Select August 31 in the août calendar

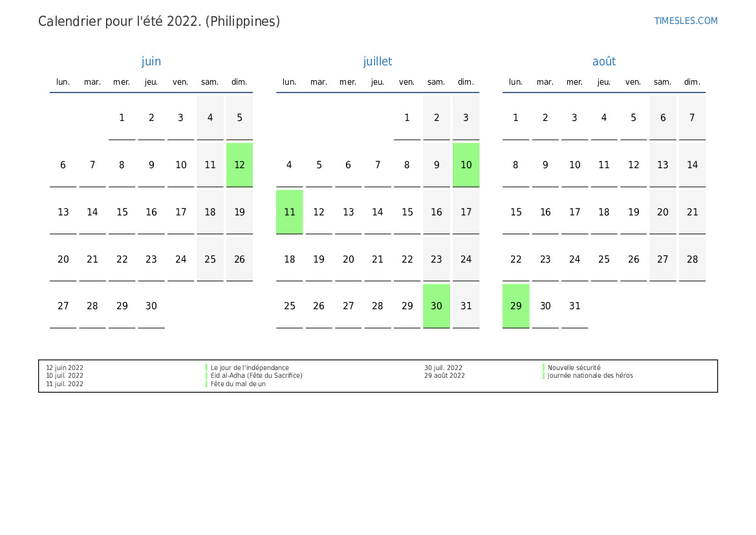coord(575,306)
